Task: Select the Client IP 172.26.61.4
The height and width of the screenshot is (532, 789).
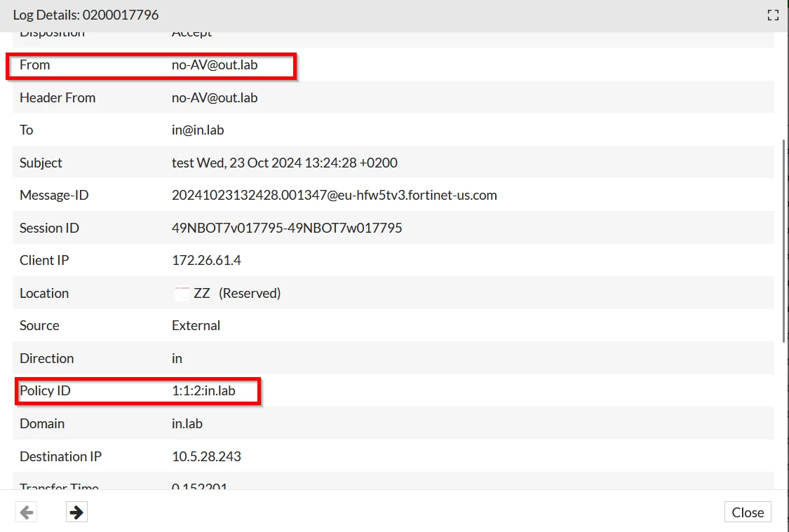Action: tap(206, 261)
